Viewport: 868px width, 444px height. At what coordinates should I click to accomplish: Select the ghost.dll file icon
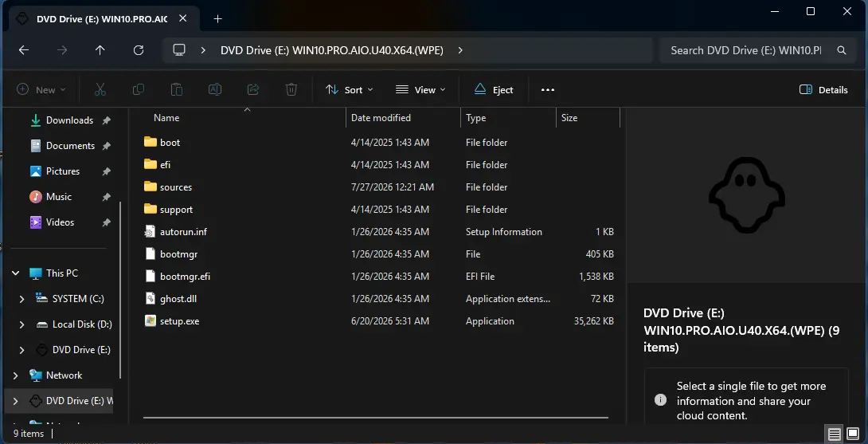(150, 299)
